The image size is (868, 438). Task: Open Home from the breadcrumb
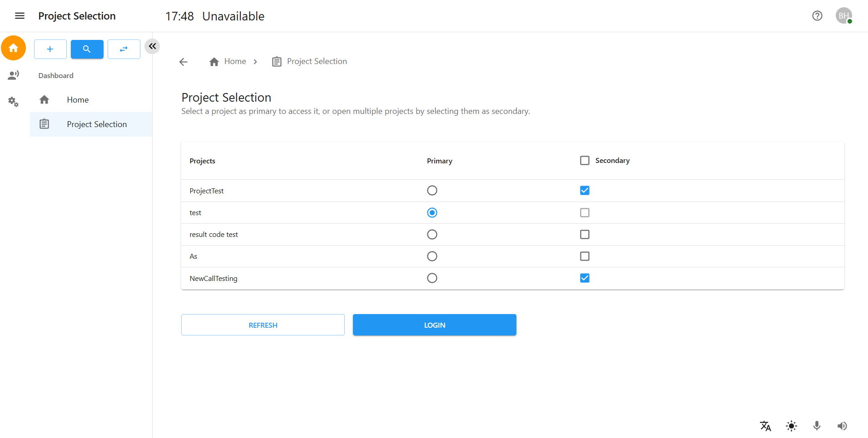[235, 61]
